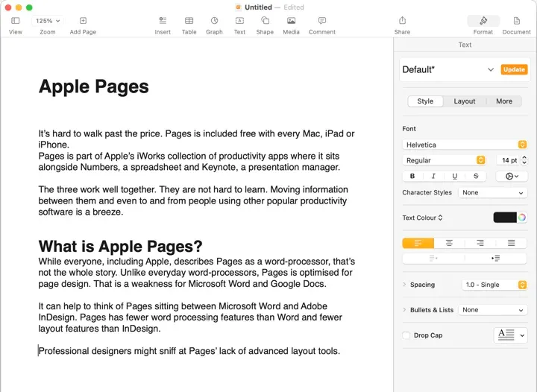The height and width of the screenshot is (392, 537).
Task: Insert a Table from the toolbar
Action: click(189, 21)
